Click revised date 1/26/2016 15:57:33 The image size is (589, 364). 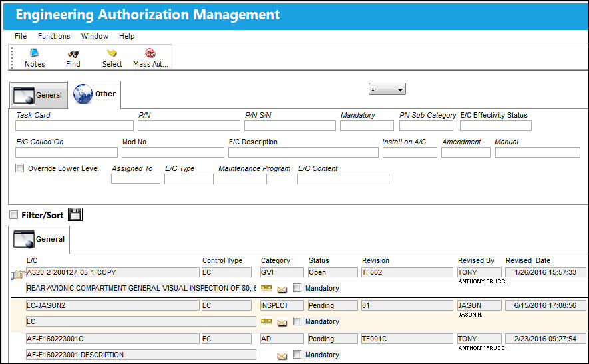(546, 272)
